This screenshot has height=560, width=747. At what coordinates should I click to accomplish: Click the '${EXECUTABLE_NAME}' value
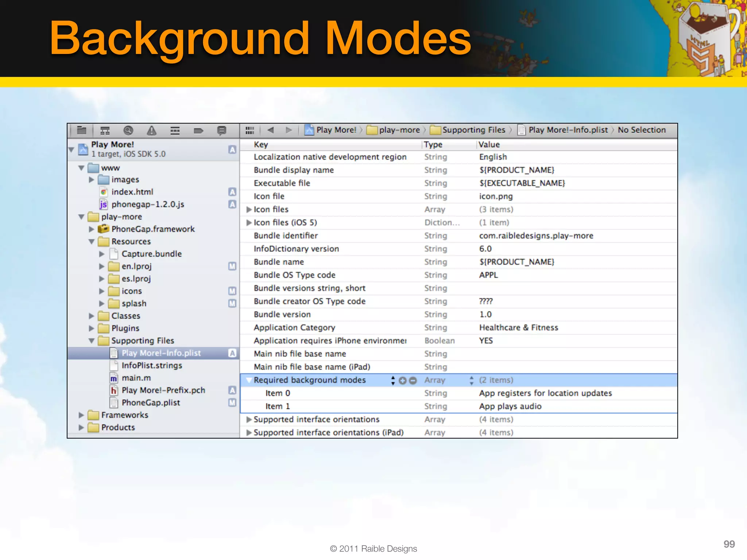tap(522, 183)
